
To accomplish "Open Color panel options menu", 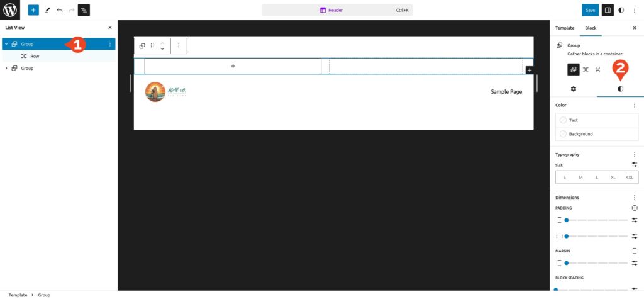I will (634, 105).
